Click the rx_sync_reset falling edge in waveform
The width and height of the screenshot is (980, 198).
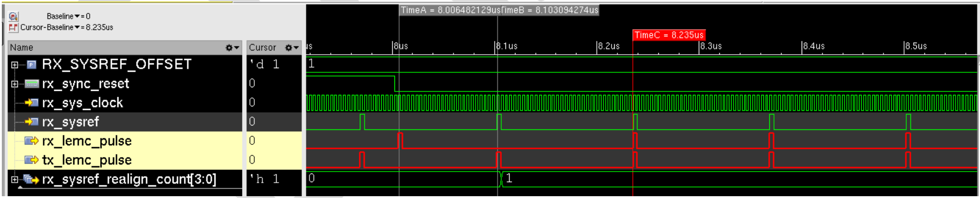(x=394, y=84)
